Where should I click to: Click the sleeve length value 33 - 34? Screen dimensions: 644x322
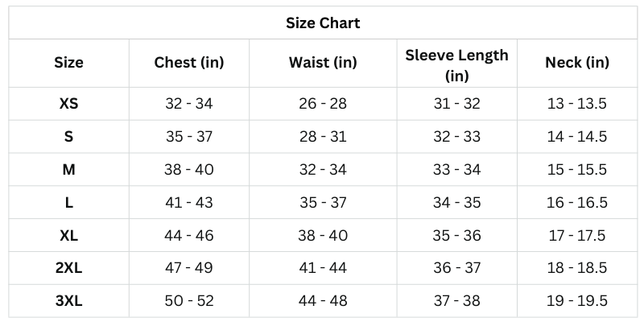(x=456, y=169)
